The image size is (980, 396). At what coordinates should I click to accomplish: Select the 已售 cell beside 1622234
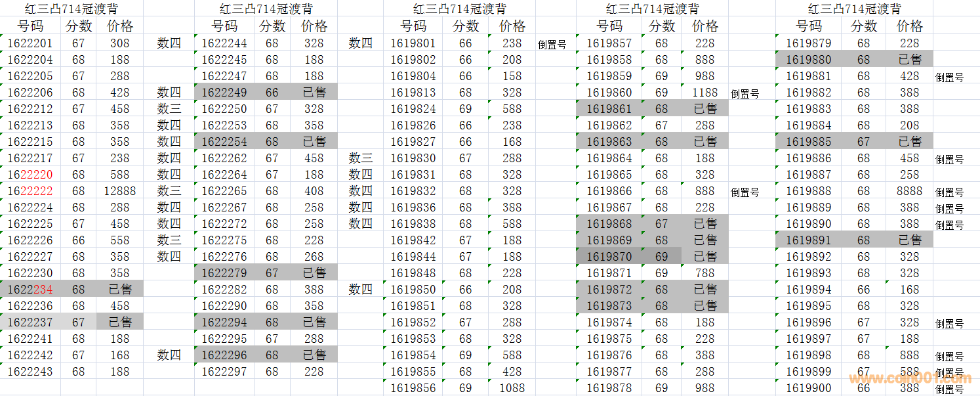120,290
